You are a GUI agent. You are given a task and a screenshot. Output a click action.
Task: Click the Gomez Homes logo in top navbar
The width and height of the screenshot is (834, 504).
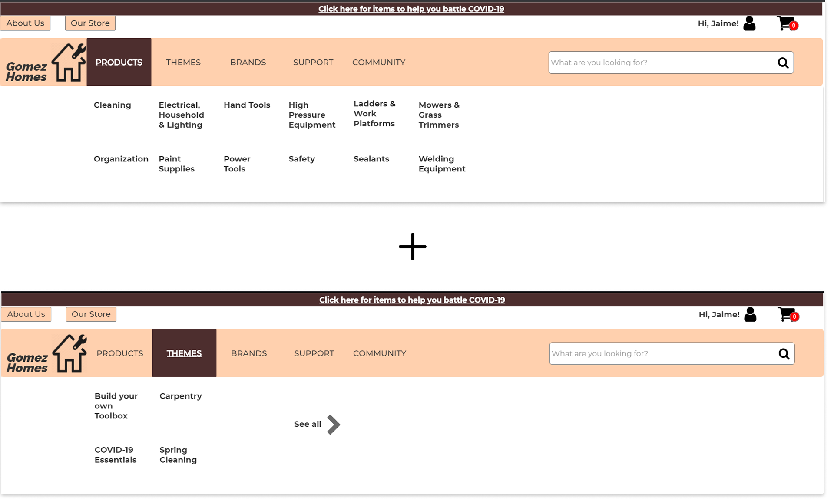(x=46, y=63)
